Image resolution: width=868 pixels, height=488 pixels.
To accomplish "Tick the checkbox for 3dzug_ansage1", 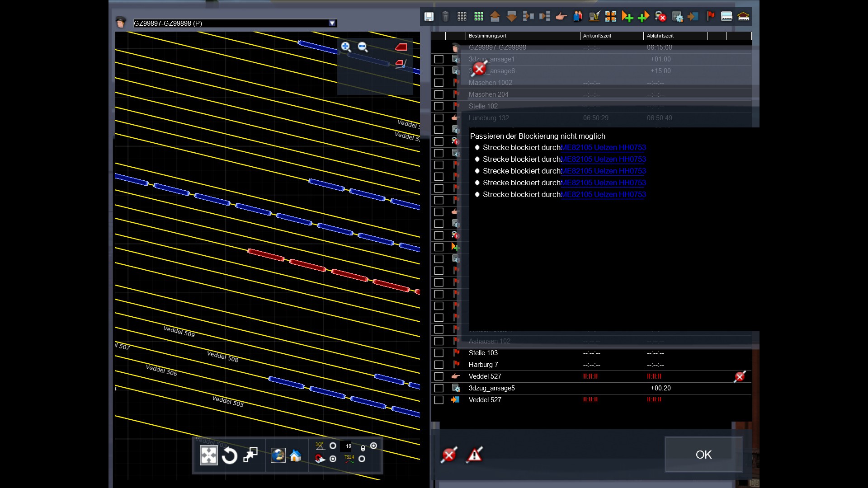I will (439, 59).
